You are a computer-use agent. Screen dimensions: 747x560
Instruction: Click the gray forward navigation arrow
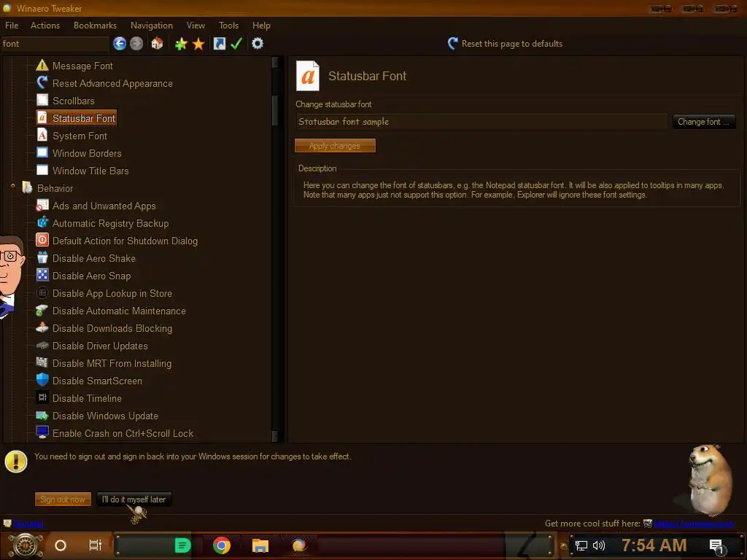click(136, 44)
